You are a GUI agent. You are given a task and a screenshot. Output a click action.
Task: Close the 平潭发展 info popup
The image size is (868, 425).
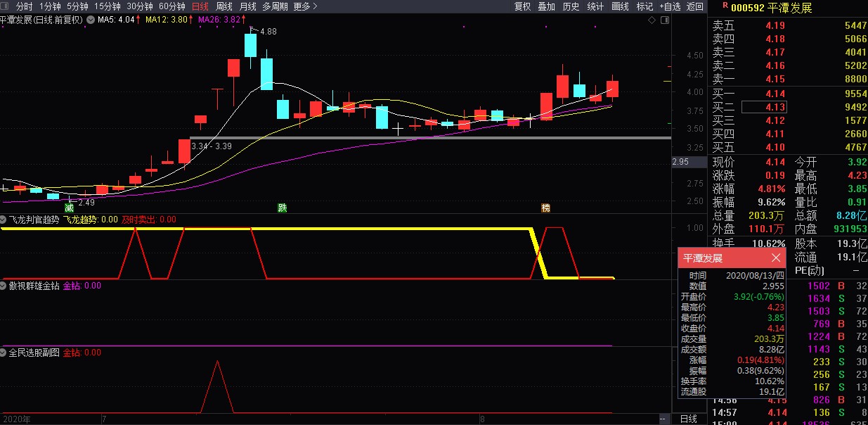tap(776, 258)
